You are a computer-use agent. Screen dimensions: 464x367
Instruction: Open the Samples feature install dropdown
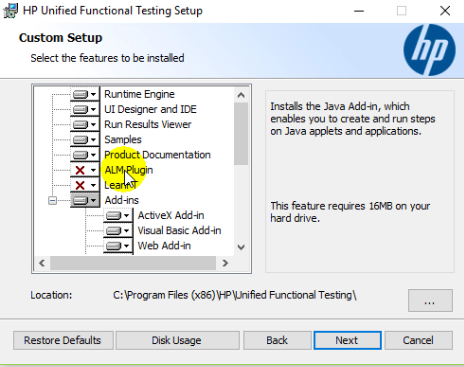point(85,140)
